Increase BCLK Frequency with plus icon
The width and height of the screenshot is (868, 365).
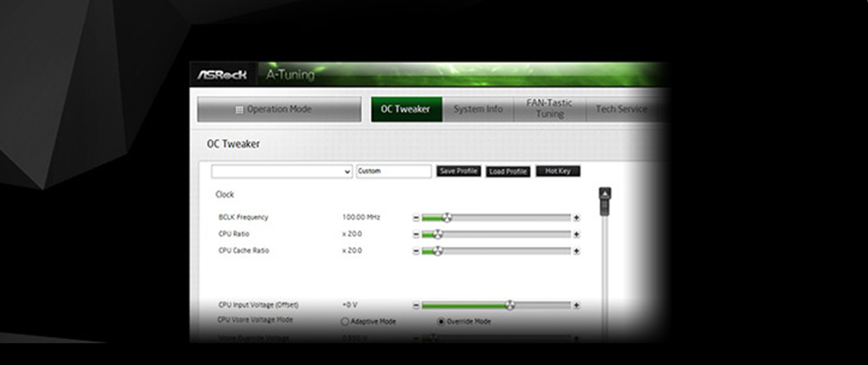(x=576, y=218)
